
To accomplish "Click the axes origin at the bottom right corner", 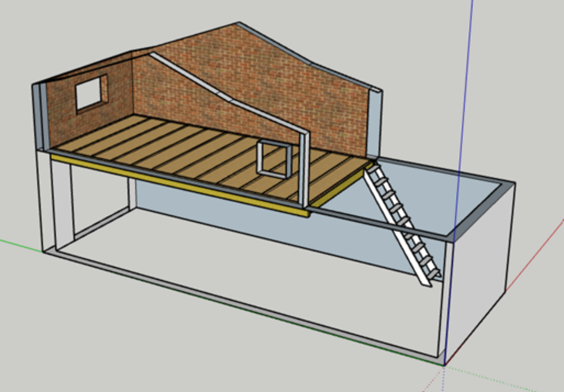I will [x=444, y=365].
